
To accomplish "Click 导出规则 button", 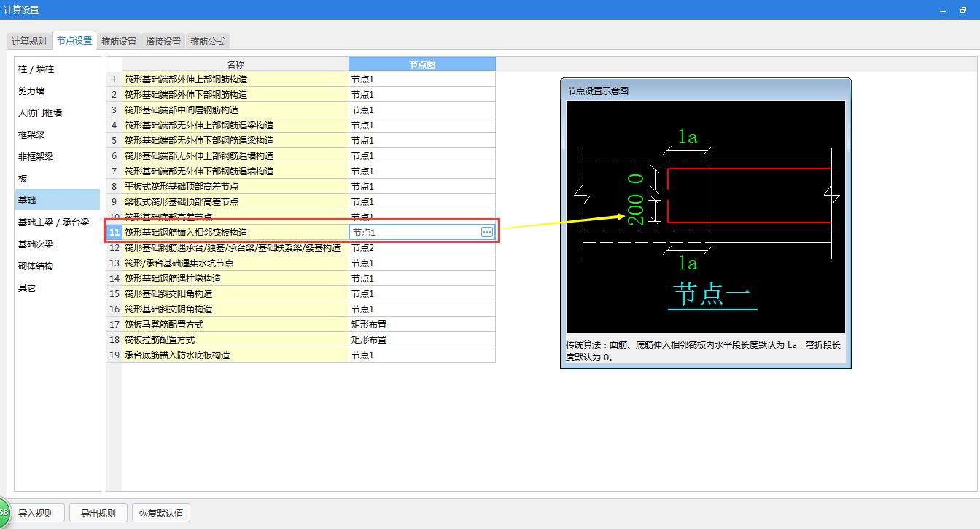I will click(x=98, y=513).
